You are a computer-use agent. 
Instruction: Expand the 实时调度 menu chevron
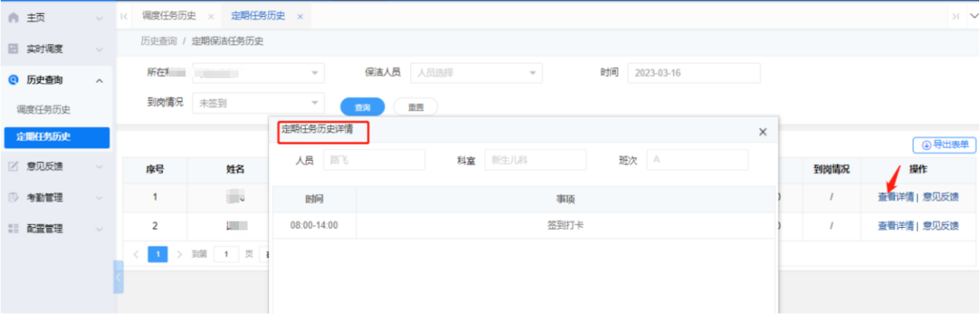(x=99, y=49)
